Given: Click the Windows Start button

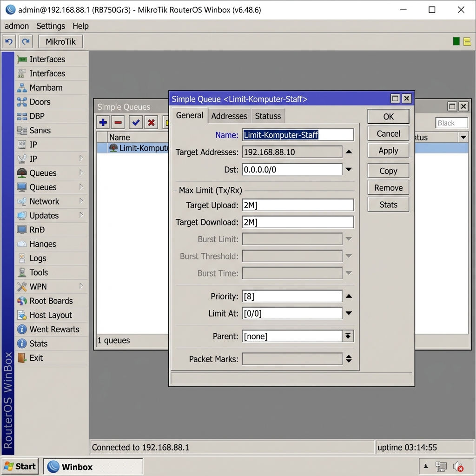Looking at the screenshot, I should click(20, 467).
